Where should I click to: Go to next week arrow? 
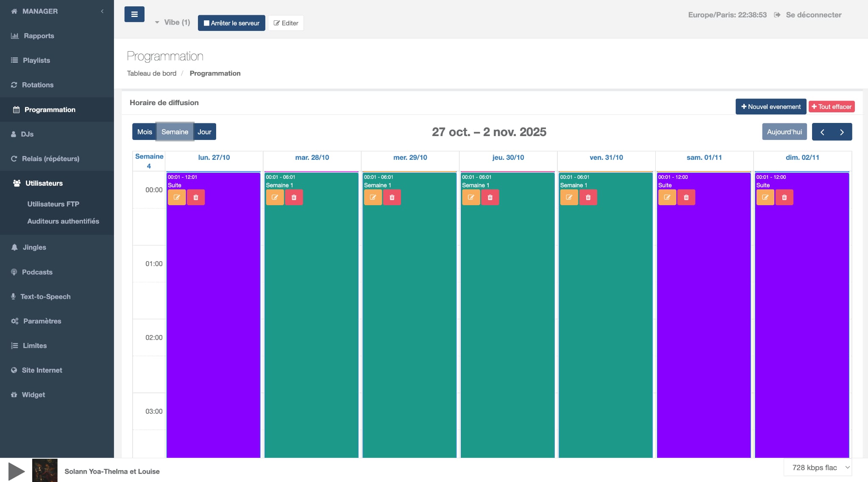(842, 132)
